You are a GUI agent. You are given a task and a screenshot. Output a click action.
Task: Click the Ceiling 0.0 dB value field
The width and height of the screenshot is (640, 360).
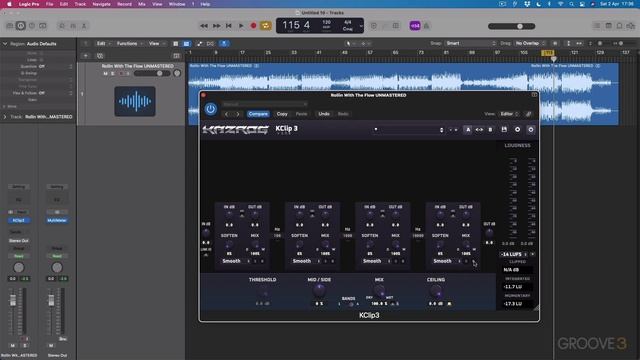tap(436, 304)
